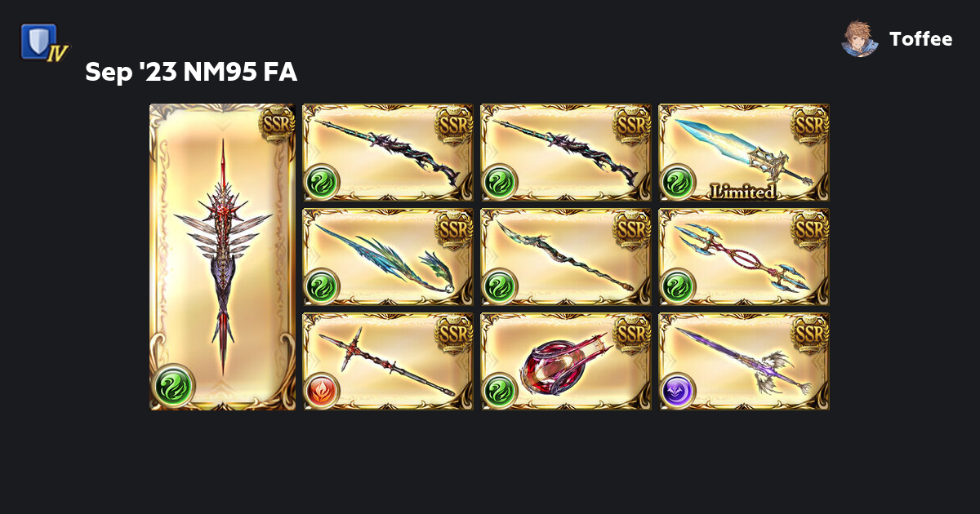Open the green twisted staff weapon
This screenshot has height=514, width=980.
566,257
